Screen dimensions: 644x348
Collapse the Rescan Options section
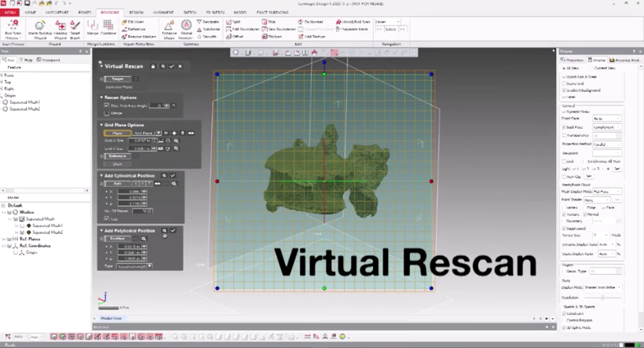point(101,97)
